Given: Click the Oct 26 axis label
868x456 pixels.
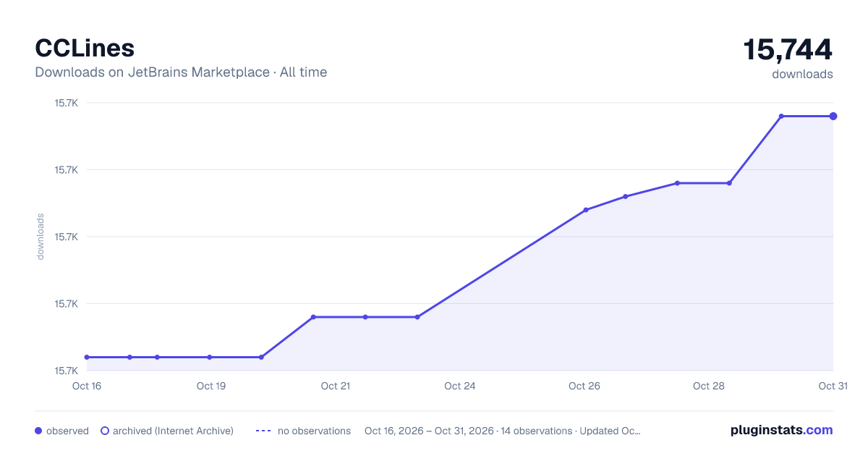Looking at the screenshot, I should 584,386.
